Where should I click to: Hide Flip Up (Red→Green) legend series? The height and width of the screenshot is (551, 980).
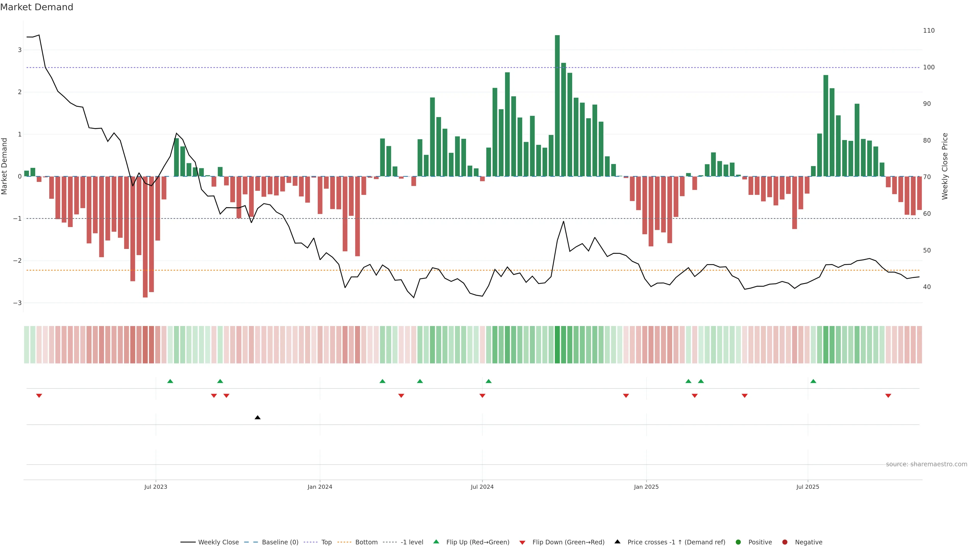click(x=477, y=542)
